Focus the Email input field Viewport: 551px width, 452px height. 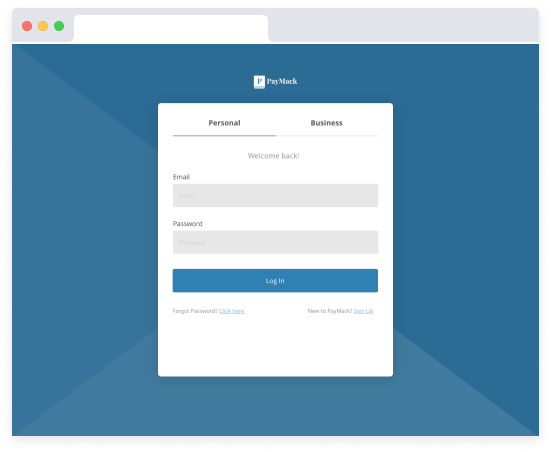(x=276, y=195)
